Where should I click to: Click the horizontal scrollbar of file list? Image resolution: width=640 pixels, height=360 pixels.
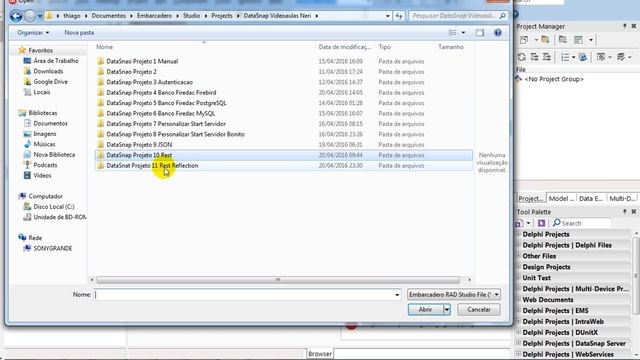(278, 280)
